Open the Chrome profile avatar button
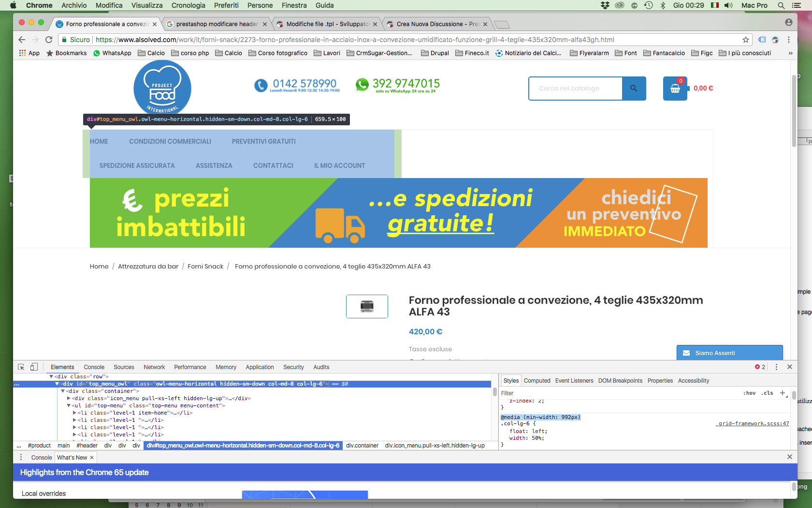The width and height of the screenshot is (812, 508). pyautogui.click(x=789, y=22)
